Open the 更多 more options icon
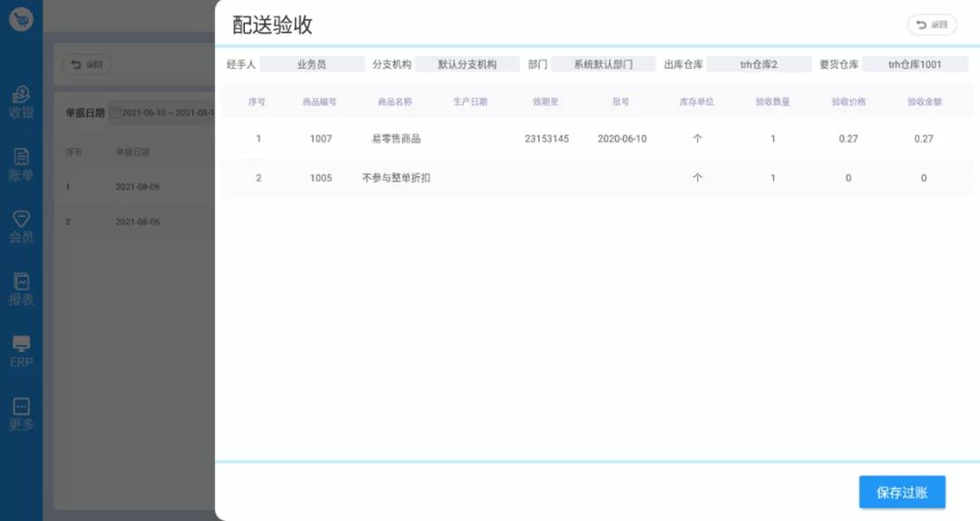The image size is (980, 521). pyautogui.click(x=21, y=413)
